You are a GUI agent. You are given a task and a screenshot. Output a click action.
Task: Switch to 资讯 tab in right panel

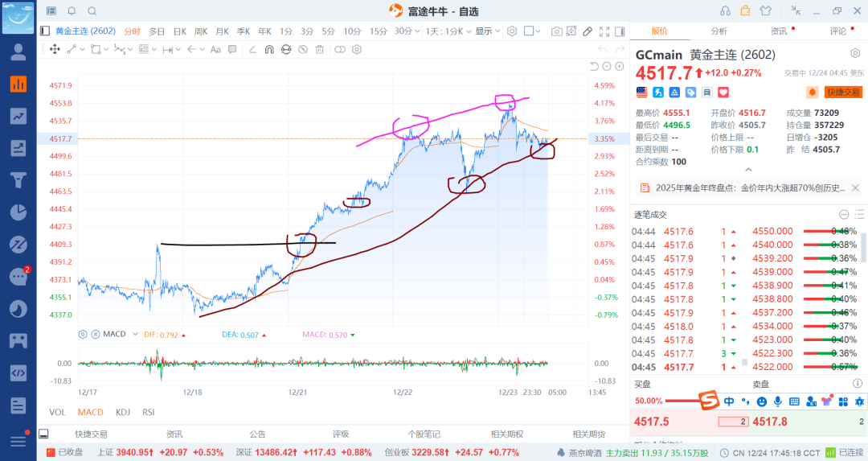[x=778, y=31]
